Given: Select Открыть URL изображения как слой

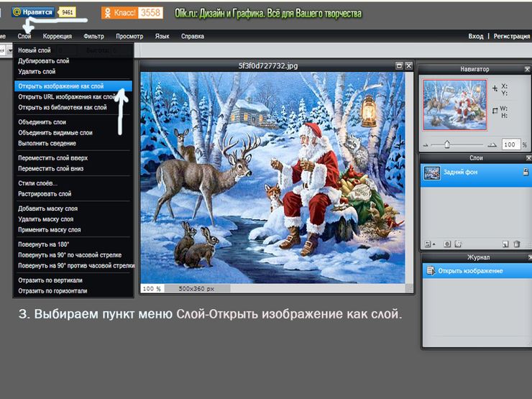Looking at the screenshot, I should click(73, 97).
